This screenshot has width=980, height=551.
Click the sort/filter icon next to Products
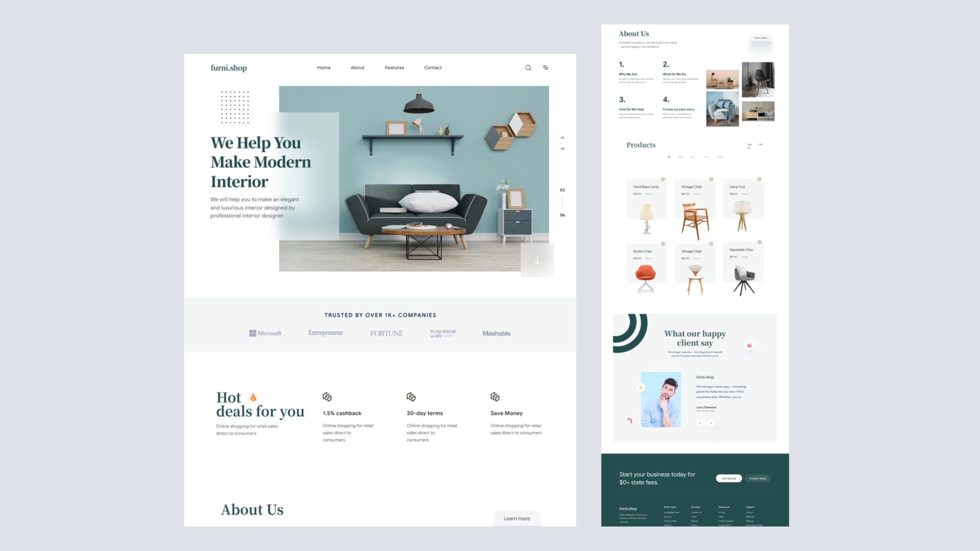tap(761, 144)
